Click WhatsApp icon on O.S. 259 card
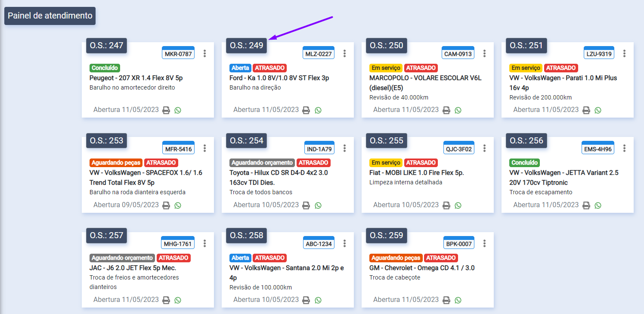 458,300
